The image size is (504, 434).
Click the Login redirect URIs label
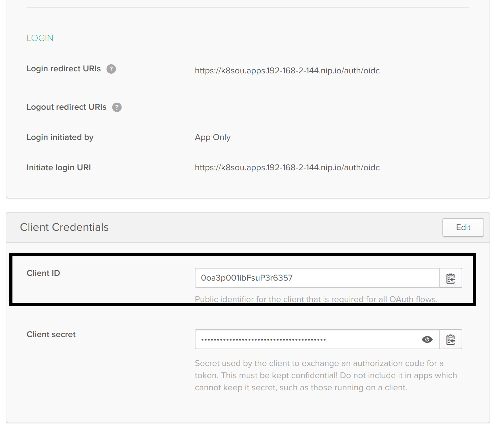coord(64,69)
